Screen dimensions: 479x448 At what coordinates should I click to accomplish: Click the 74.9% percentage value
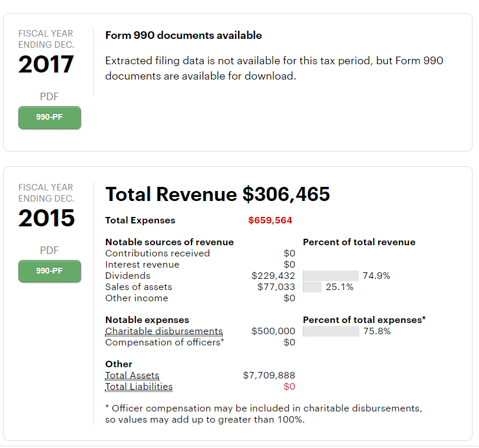[376, 276]
